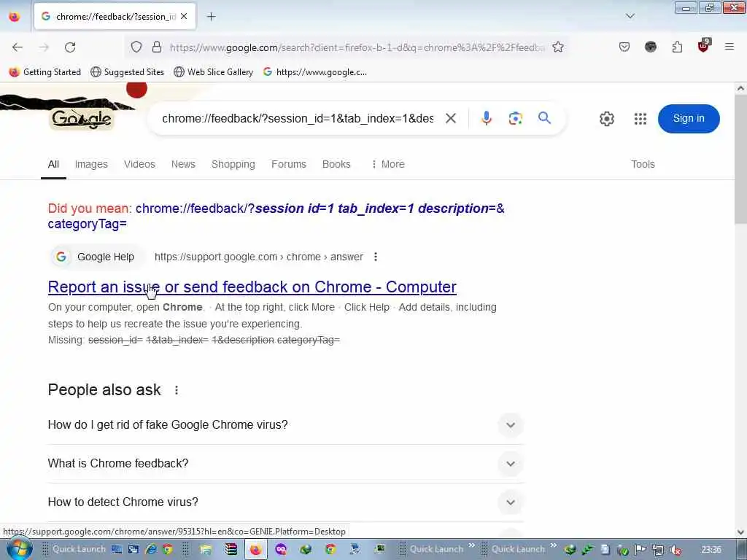The image size is (747, 560).
Task: Switch to the Videos tab
Action: click(139, 164)
